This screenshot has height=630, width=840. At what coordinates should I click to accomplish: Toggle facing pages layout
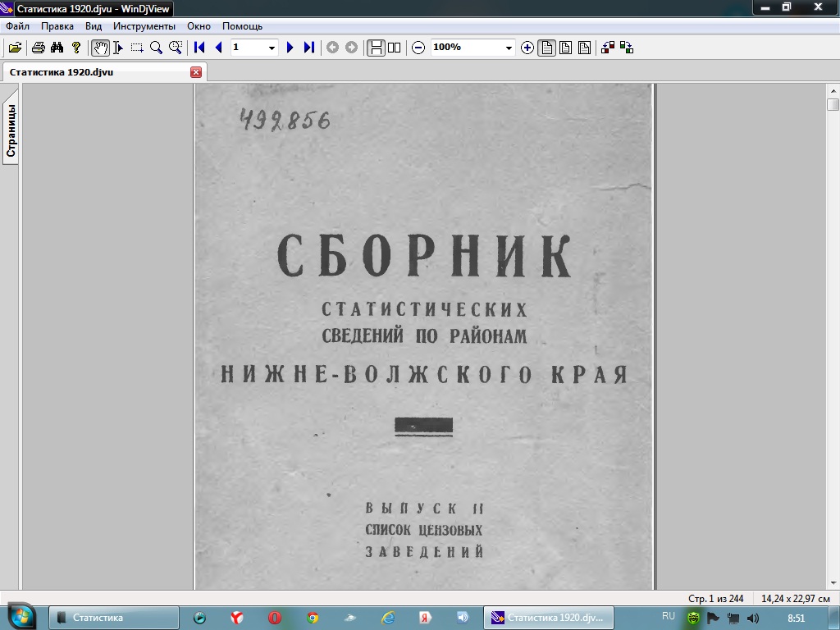pyautogui.click(x=395, y=48)
